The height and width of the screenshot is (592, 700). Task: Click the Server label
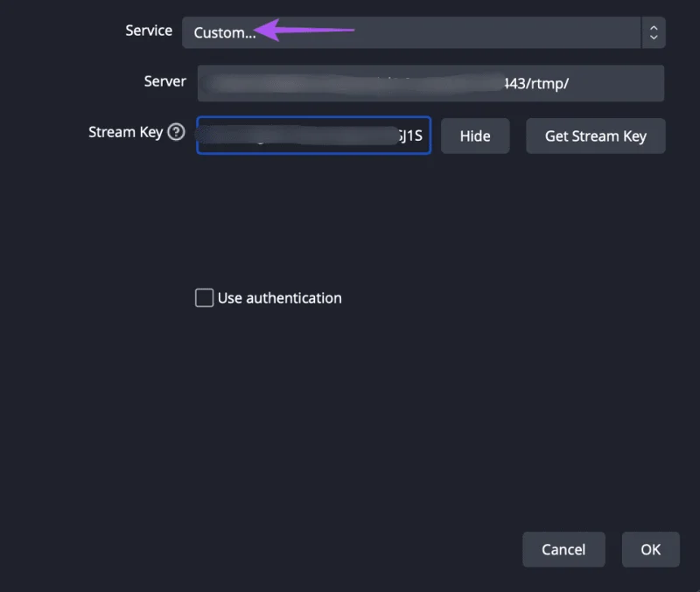(164, 81)
